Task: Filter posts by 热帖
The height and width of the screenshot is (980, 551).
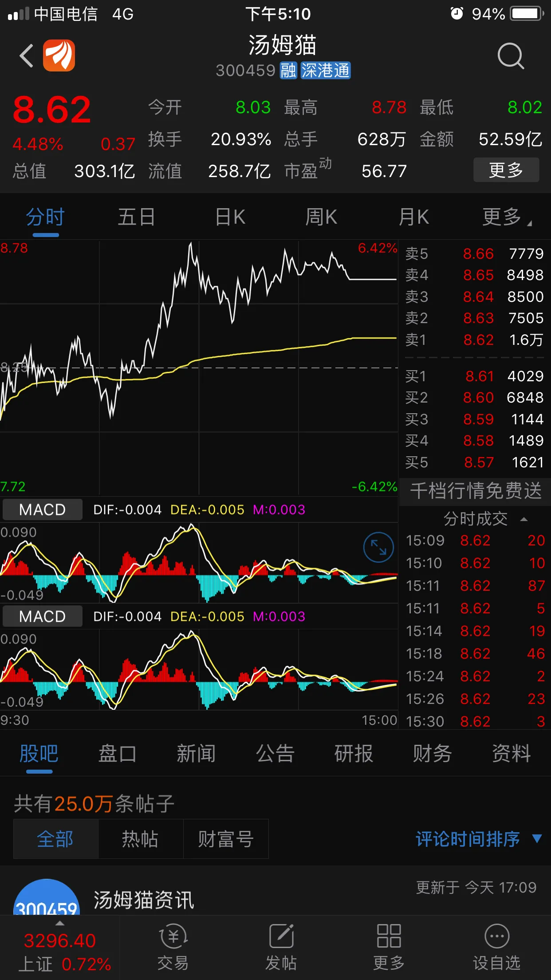Action: [x=140, y=839]
